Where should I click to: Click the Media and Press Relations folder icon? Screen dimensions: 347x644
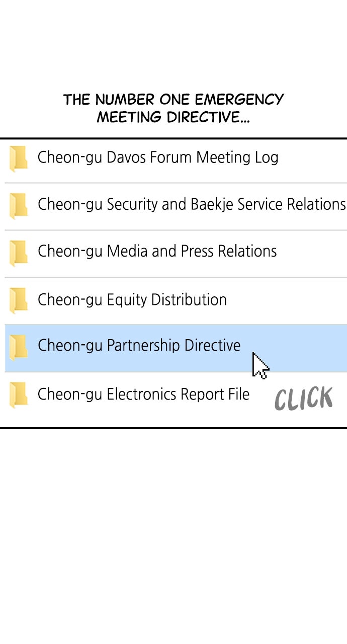tap(19, 253)
